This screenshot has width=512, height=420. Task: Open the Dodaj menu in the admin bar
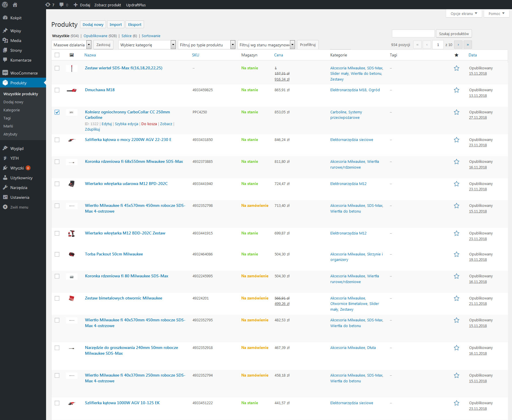tap(82, 5)
